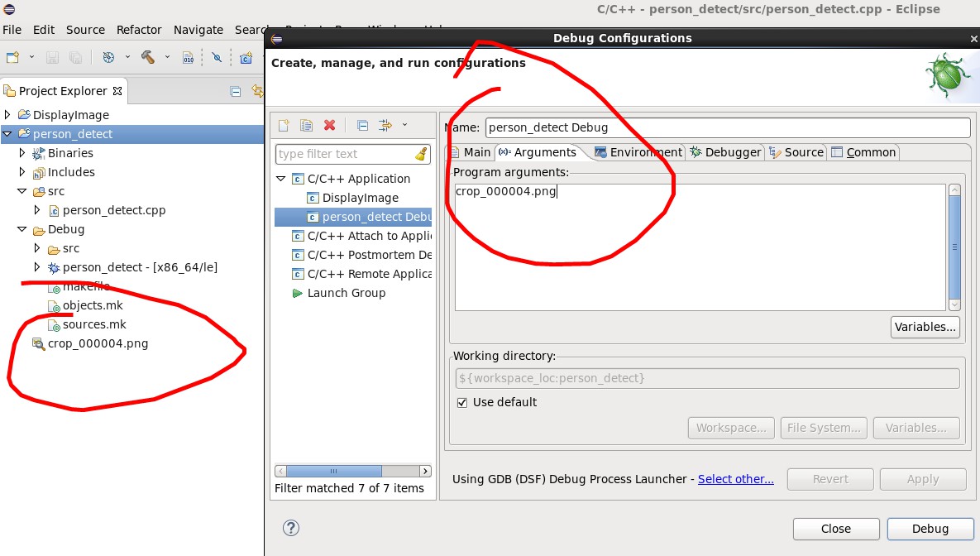Uncheck the Use default working directory checkbox

(x=462, y=402)
